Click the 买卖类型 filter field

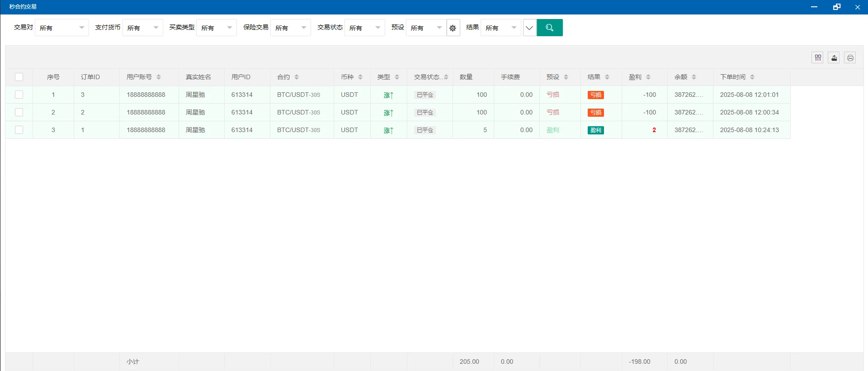(x=216, y=28)
